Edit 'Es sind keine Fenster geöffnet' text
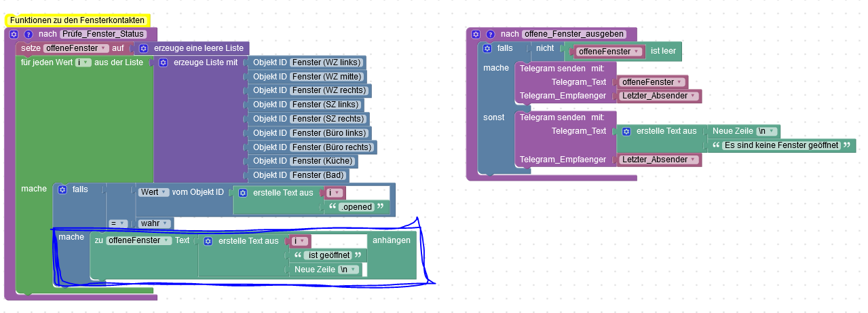This screenshot has width=868, height=313. click(782, 145)
